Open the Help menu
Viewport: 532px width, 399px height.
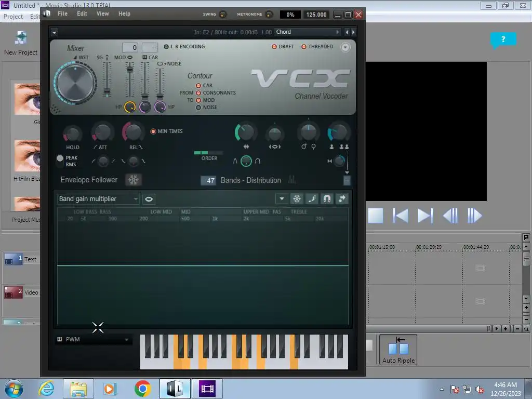tap(124, 14)
